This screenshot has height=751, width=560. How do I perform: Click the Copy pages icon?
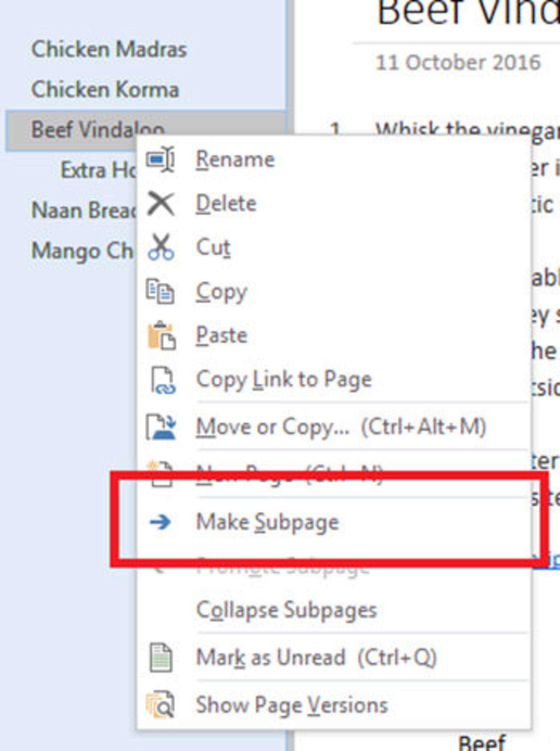pyautogui.click(x=160, y=291)
